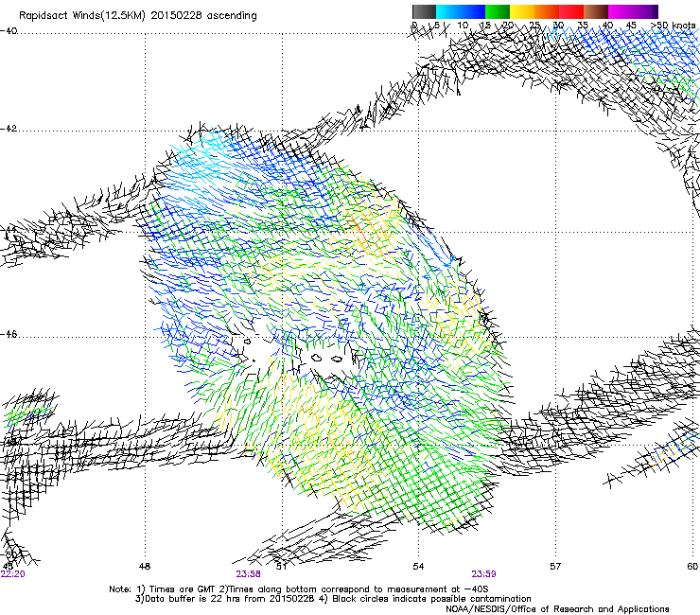This screenshot has height=615, width=700.
Task: Click the '>50 knots' legend label
Action: pos(673,26)
